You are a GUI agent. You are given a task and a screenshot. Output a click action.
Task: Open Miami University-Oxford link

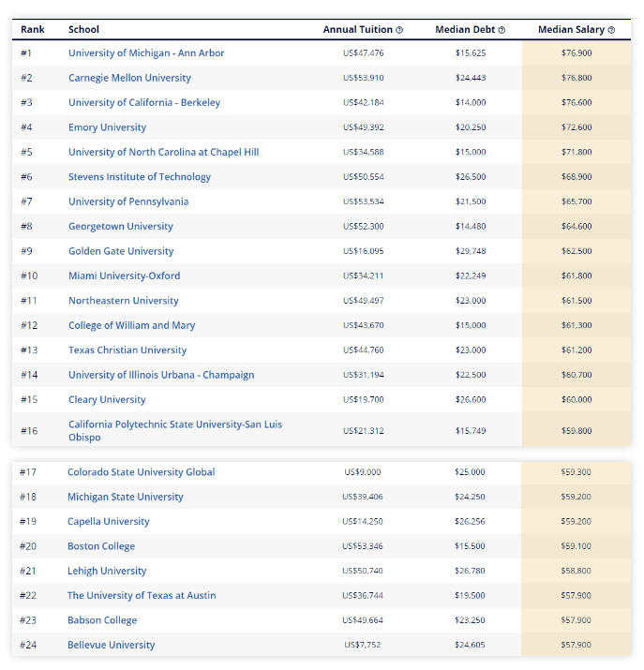click(x=125, y=276)
